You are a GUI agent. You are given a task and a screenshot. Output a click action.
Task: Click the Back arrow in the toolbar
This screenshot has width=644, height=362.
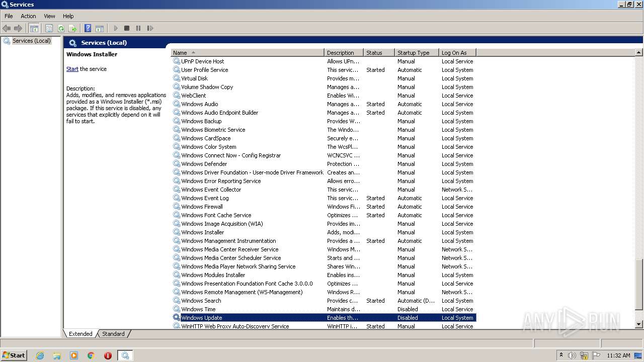pos(7,28)
